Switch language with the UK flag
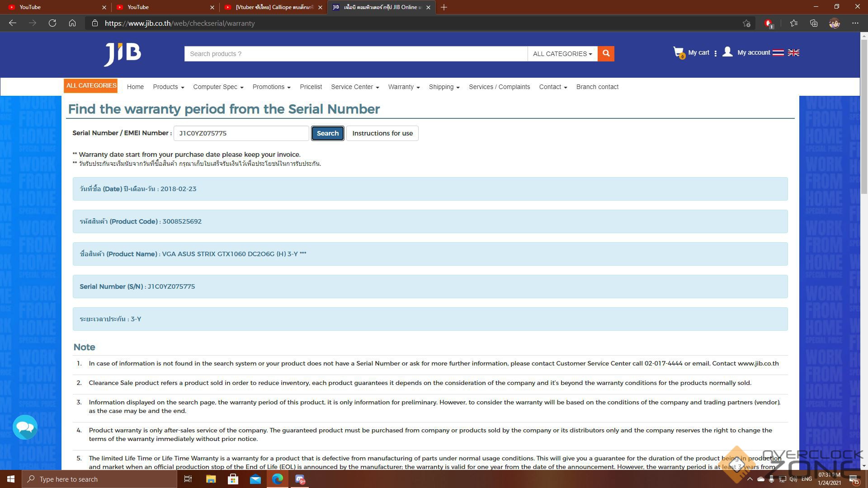The image size is (868, 488). 793,53
